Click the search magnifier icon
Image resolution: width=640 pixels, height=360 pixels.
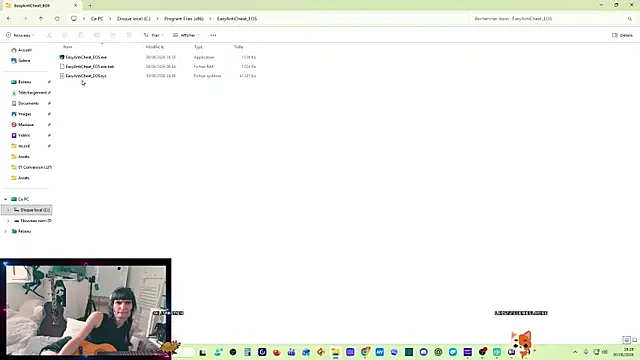[630, 18]
